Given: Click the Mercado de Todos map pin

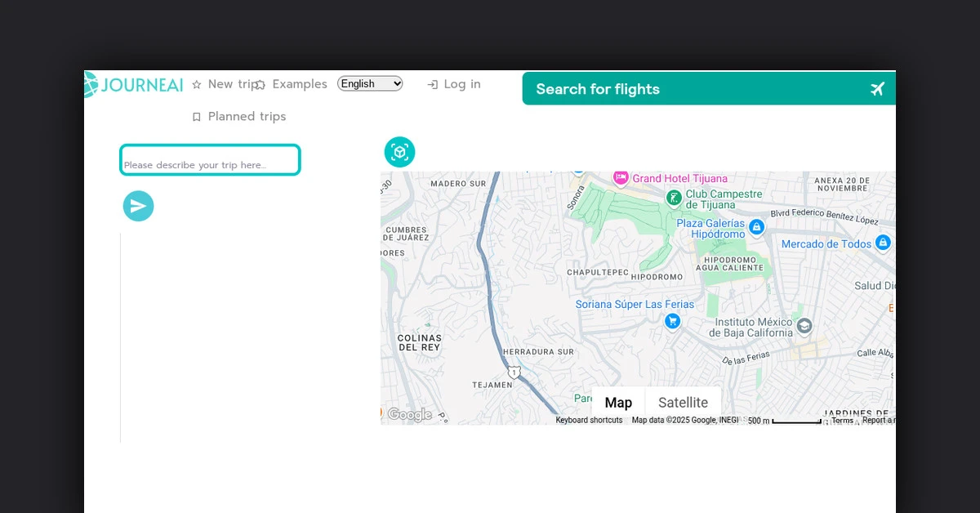Looking at the screenshot, I should click(882, 243).
